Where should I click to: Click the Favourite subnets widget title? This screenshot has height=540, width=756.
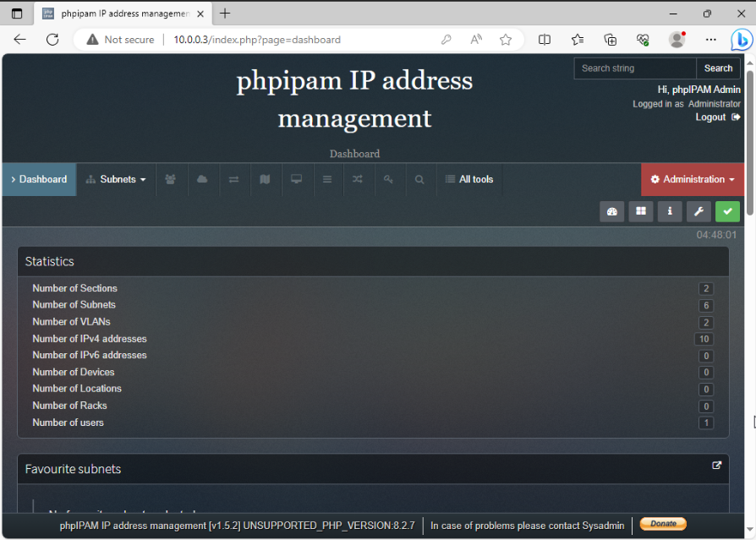73,469
